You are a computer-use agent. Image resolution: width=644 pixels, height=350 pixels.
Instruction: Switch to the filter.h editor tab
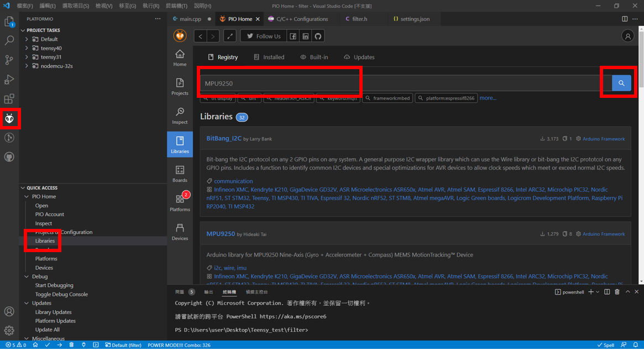coord(359,19)
